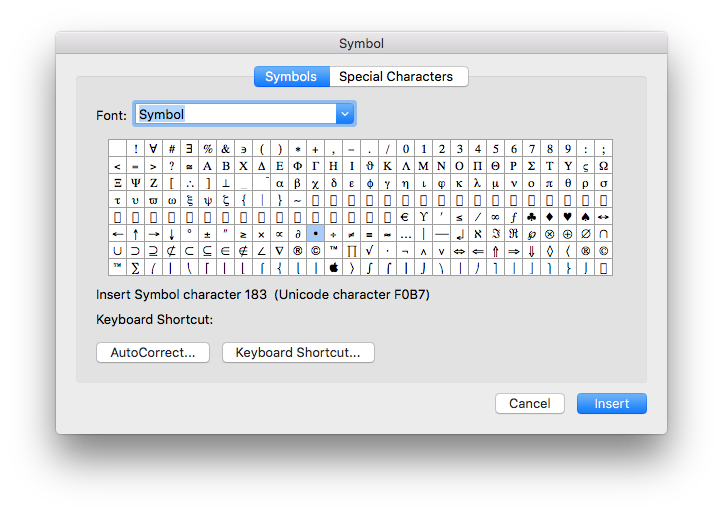Click into the Font name field
Viewport: 723px width, 514px height.
[x=236, y=114]
